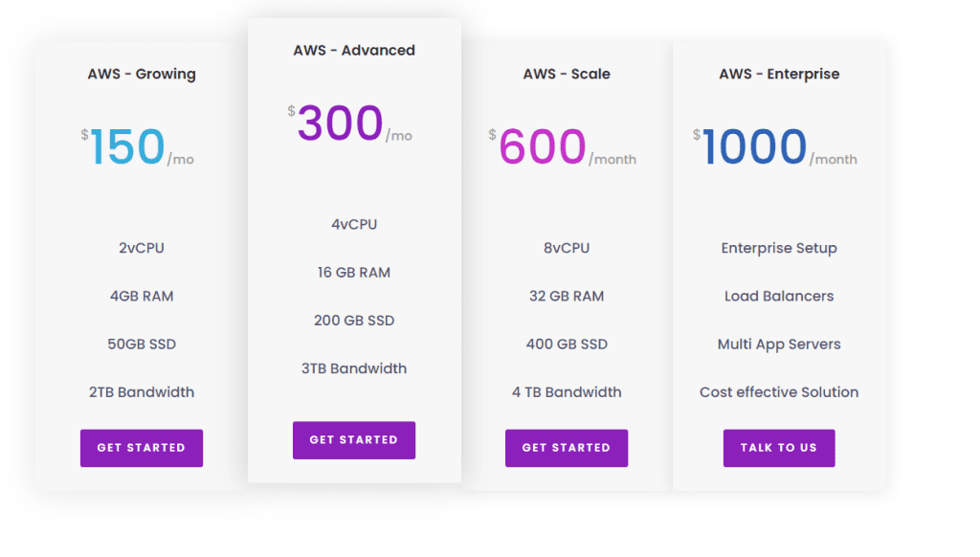Screen dimensions: 980x557
Task: Click the 600 per month price
Action: point(543,147)
